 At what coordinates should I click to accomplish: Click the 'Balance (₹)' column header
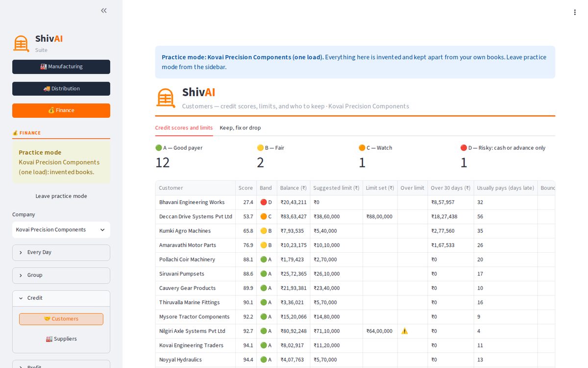click(x=294, y=188)
